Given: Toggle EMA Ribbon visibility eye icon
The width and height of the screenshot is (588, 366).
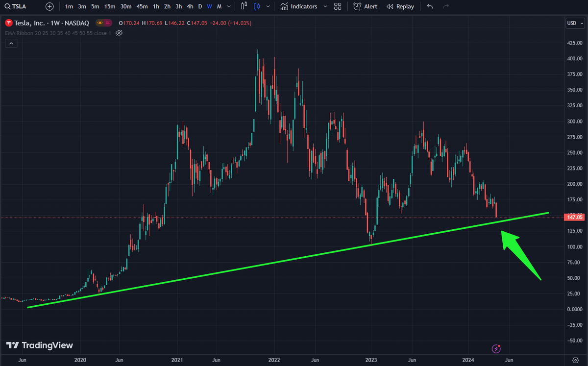Looking at the screenshot, I should pyautogui.click(x=119, y=33).
